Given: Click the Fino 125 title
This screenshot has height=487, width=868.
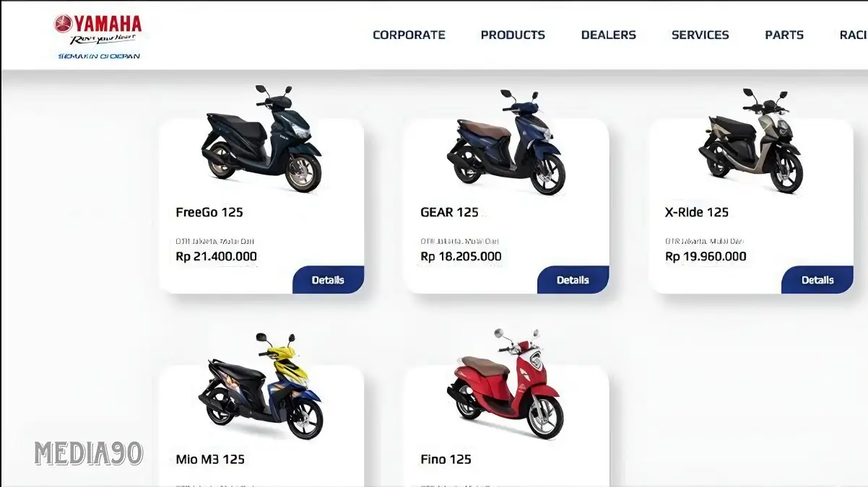Looking at the screenshot, I should tap(446, 459).
